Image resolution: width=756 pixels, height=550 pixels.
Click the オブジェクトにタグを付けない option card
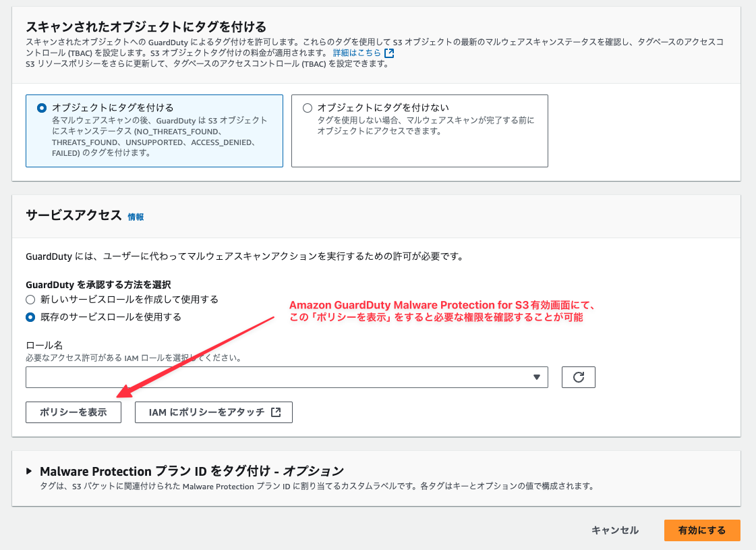click(x=418, y=132)
